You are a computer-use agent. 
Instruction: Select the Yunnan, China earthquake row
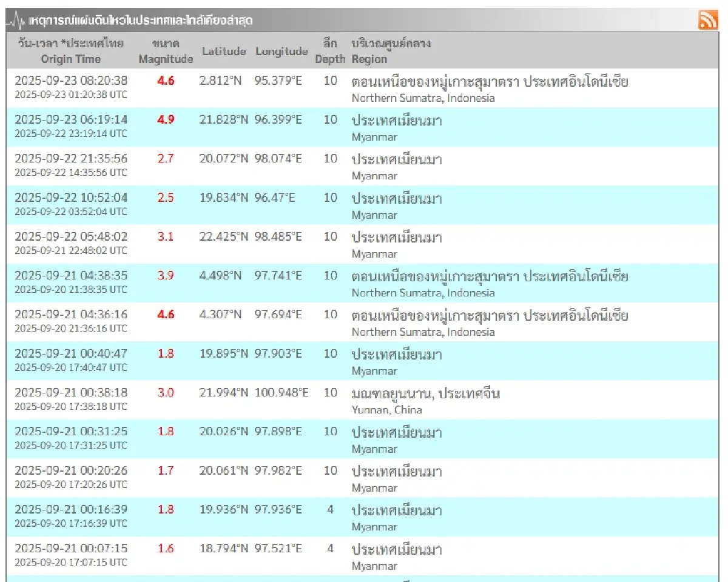coord(425,400)
